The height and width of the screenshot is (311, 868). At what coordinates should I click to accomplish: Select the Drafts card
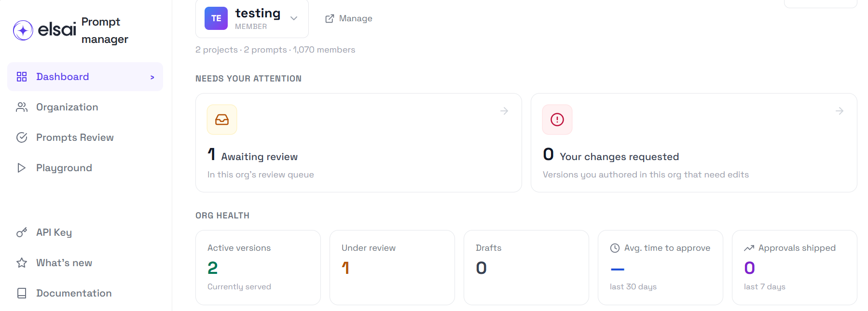tap(526, 268)
